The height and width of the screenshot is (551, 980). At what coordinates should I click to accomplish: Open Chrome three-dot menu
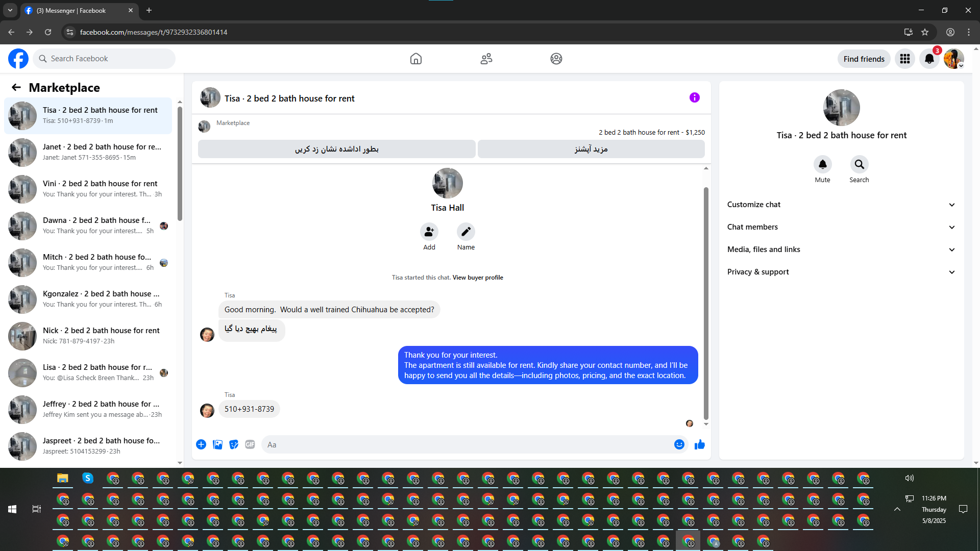coord(969,32)
